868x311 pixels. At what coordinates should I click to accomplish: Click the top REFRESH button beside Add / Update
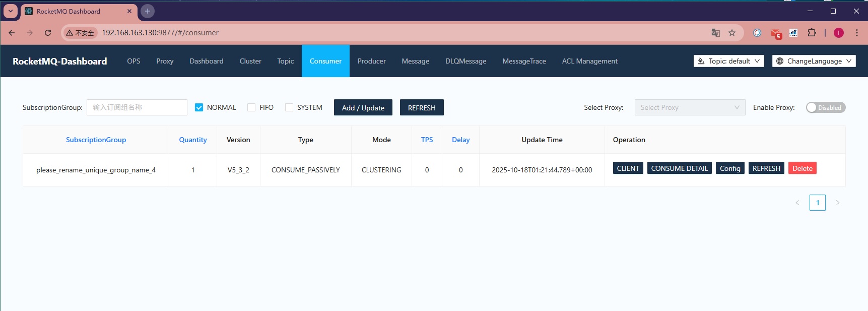pyautogui.click(x=422, y=107)
